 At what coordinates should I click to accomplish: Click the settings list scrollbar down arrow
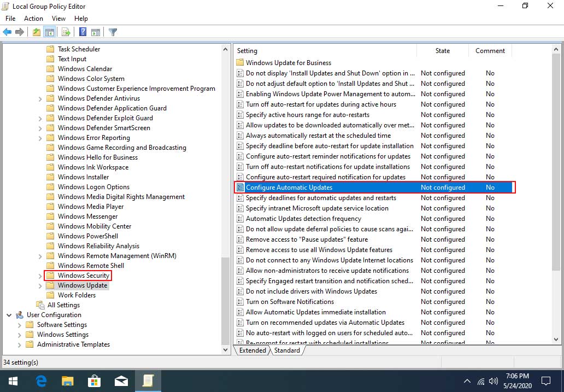(556, 339)
